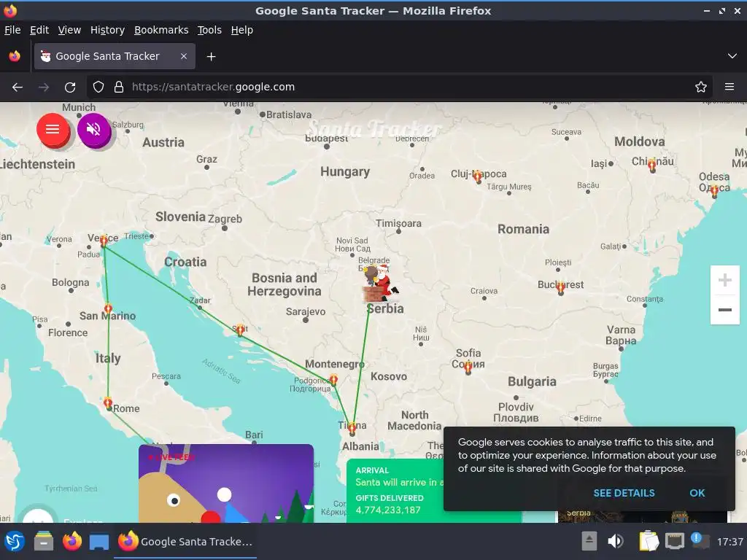Click the gift marker at Venice

coord(104,241)
